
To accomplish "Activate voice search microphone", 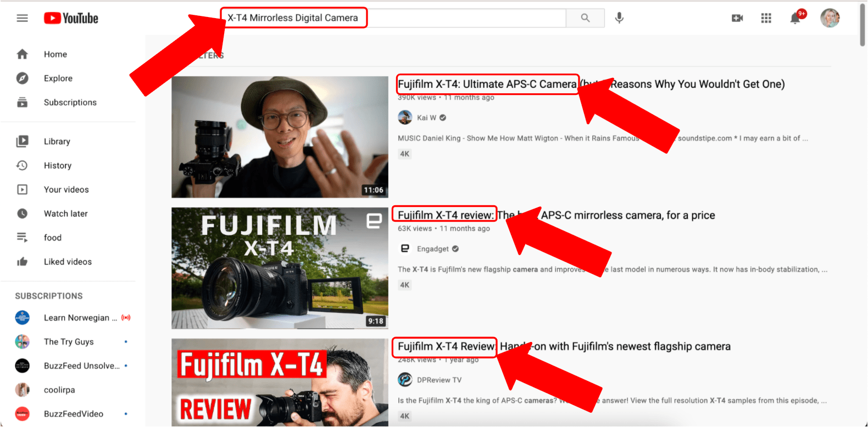I will click(619, 18).
